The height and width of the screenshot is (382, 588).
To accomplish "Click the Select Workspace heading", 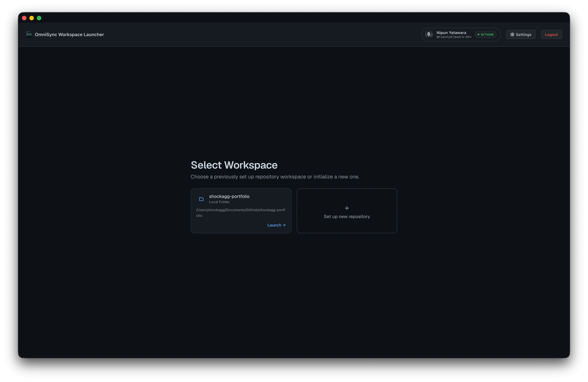I will click(234, 165).
